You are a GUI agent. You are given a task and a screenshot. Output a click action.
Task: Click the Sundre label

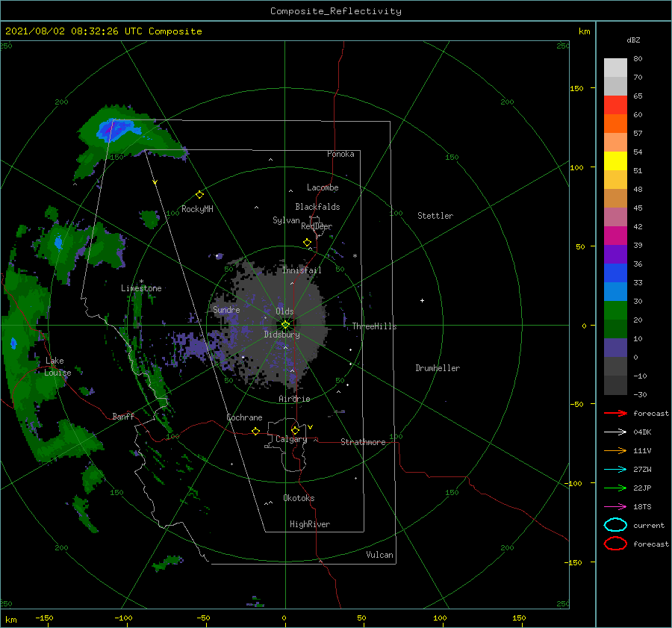[x=226, y=309]
